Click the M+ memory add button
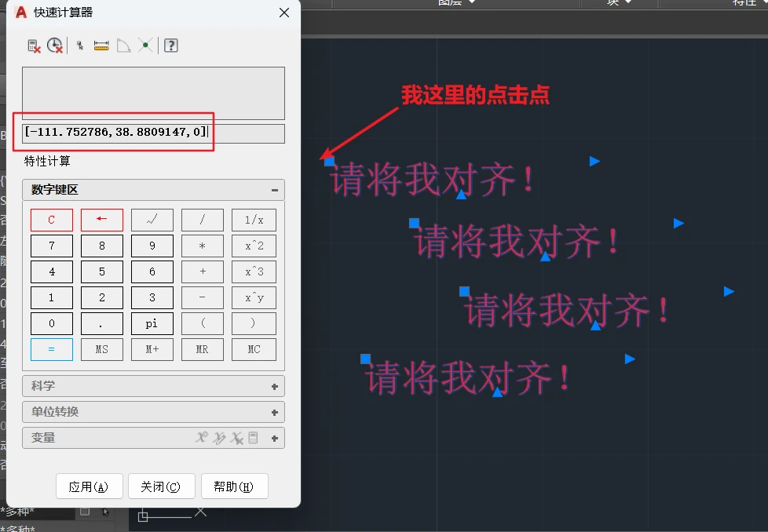This screenshot has height=532, width=768. pos(152,349)
